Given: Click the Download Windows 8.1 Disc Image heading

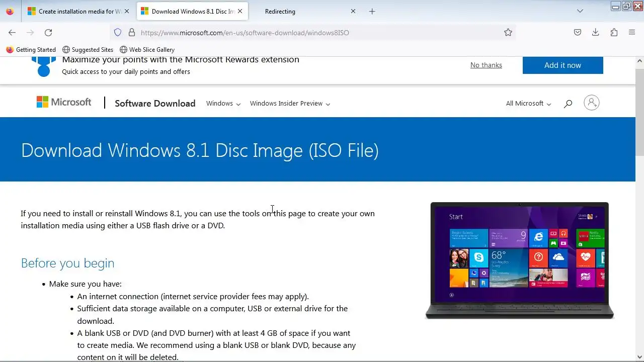Looking at the screenshot, I should tap(200, 150).
